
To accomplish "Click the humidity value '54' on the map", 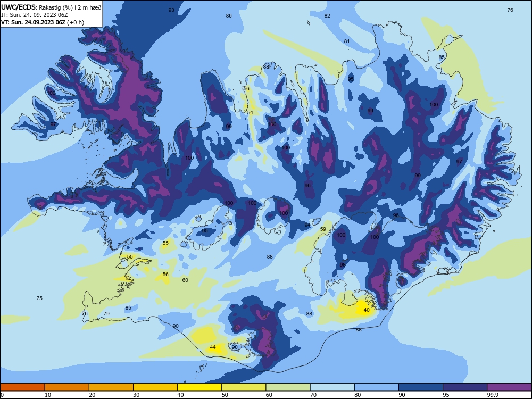I will click(x=250, y=113).
